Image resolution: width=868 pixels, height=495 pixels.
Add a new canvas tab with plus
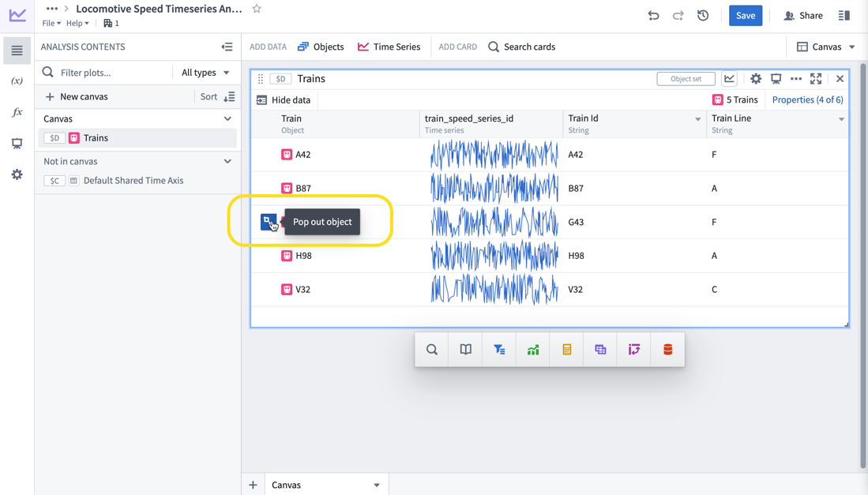(x=253, y=485)
